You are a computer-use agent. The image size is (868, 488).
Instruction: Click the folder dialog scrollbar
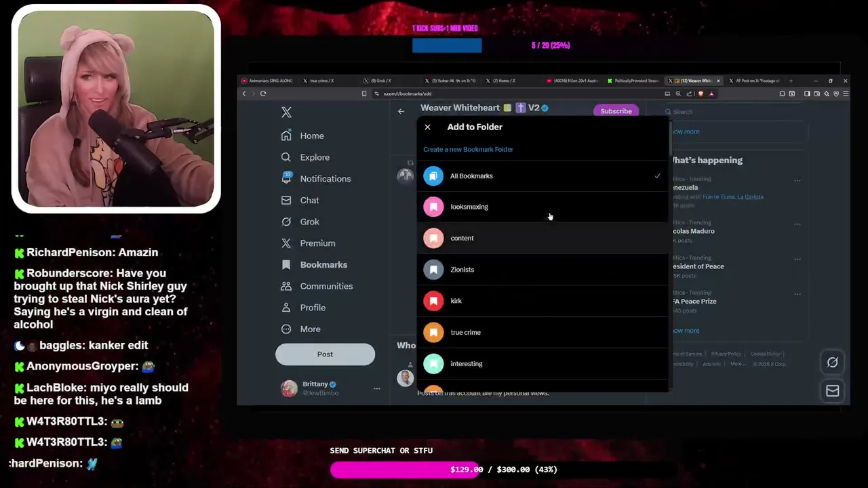pos(670,139)
